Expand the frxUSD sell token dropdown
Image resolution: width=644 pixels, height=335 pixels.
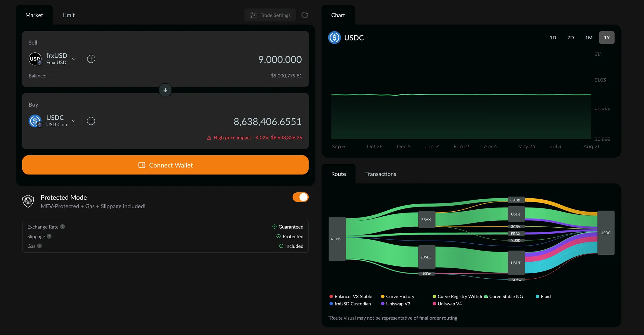click(74, 59)
